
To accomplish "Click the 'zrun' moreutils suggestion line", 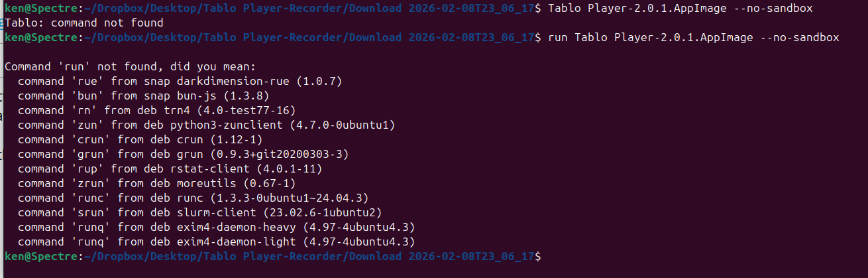I will [x=156, y=183].
